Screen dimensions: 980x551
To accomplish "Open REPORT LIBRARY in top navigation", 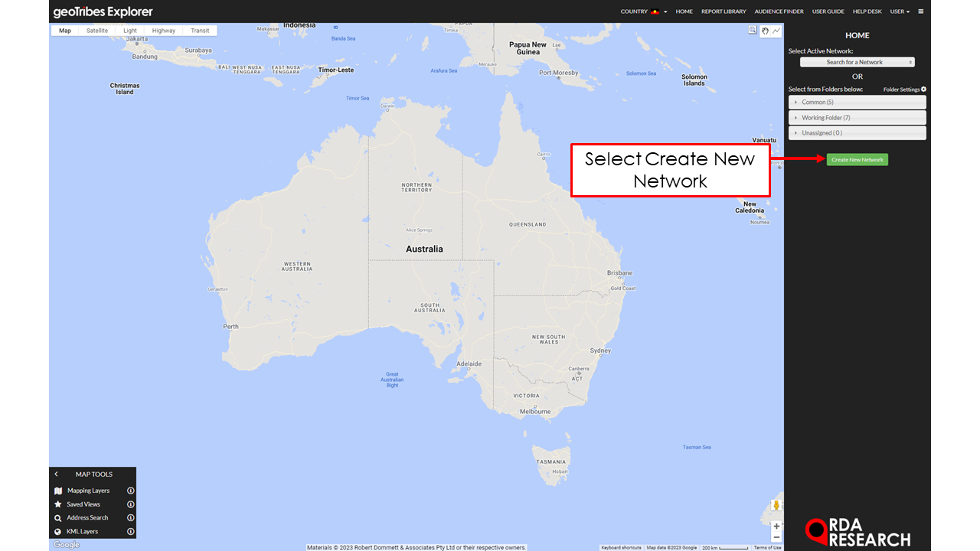I will pos(724,11).
